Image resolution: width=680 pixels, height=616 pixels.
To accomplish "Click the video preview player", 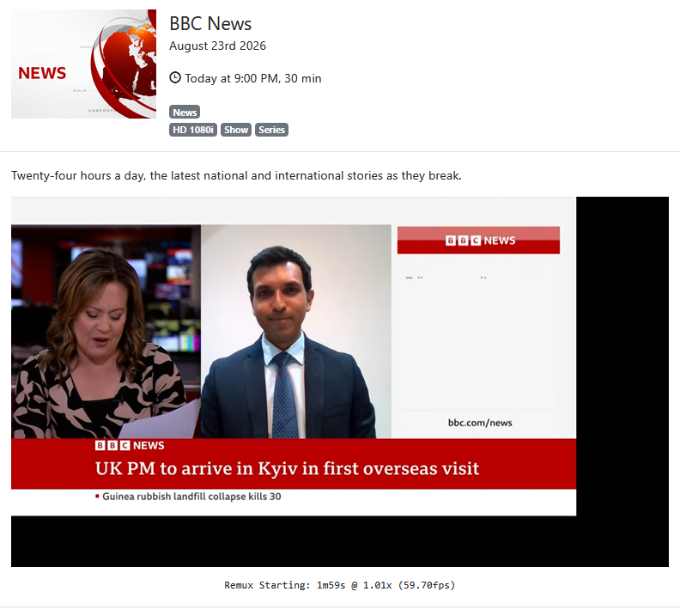I will [340, 381].
